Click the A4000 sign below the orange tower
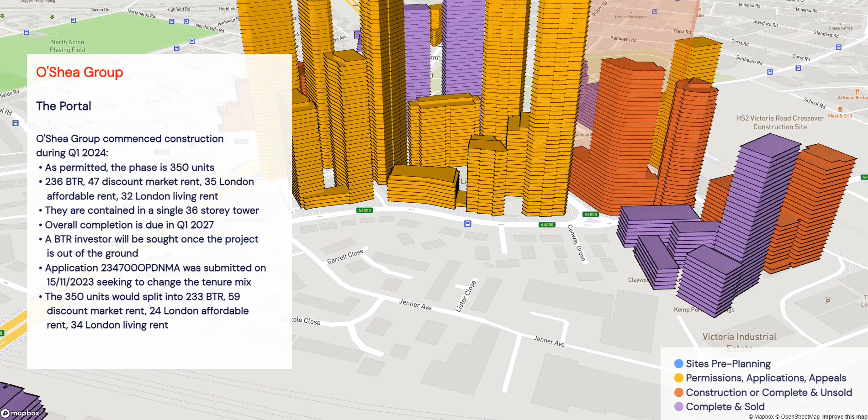This screenshot has height=420, width=868. click(x=591, y=214)
